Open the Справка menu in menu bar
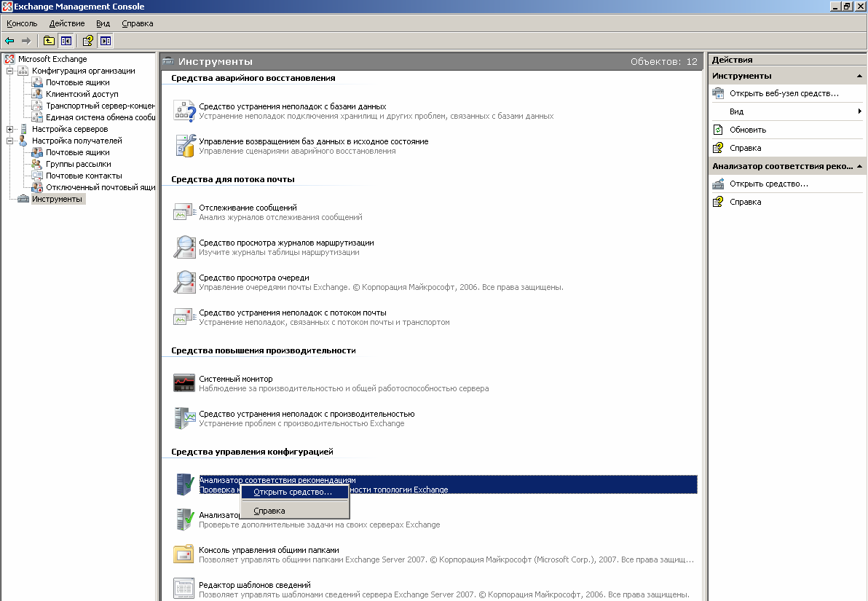This screenshot has width=868, height=601. pyautogui.click(x=138, y=23)
